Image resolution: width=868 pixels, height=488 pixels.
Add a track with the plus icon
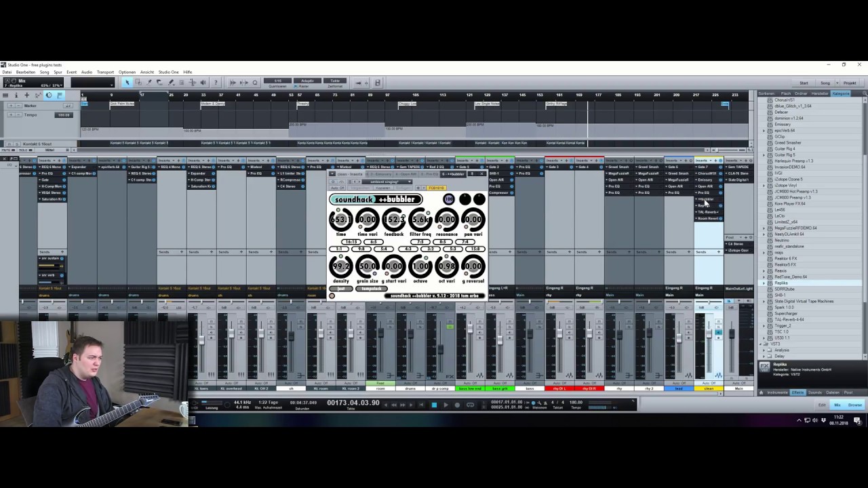click(26, 96)
